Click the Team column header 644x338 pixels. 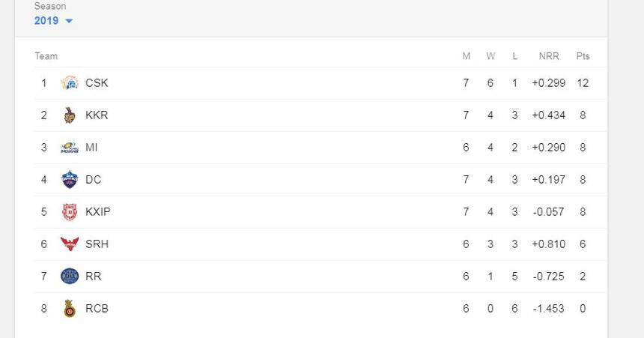46,56
